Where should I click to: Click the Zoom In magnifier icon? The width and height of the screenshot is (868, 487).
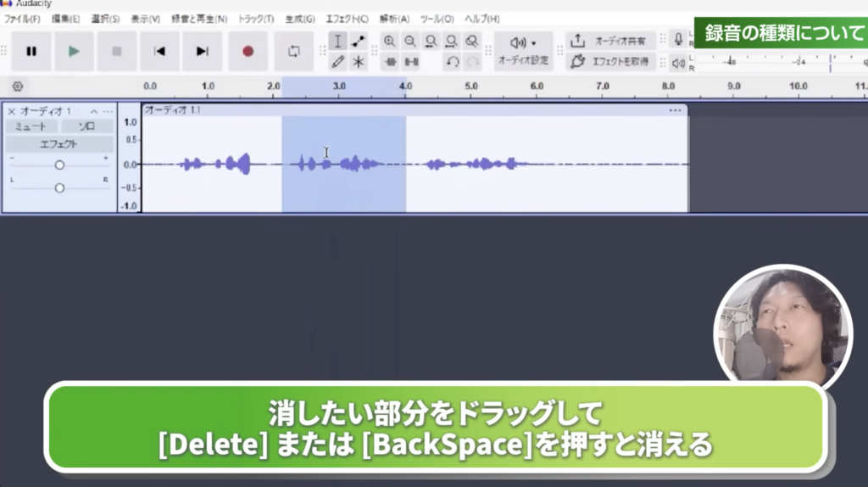point(389,41)
